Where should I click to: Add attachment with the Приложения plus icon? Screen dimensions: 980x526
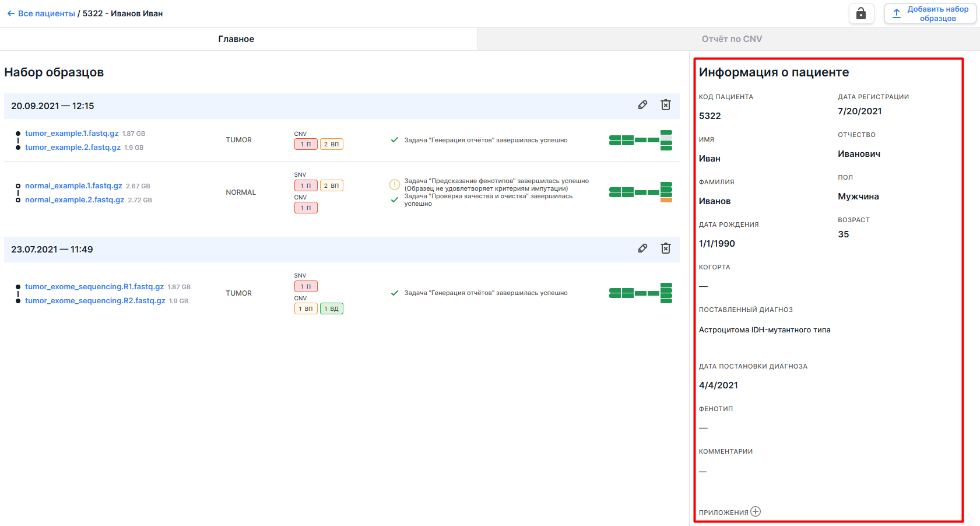point(756,511)
